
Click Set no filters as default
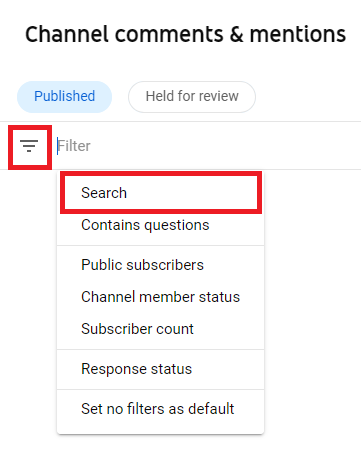161,409
